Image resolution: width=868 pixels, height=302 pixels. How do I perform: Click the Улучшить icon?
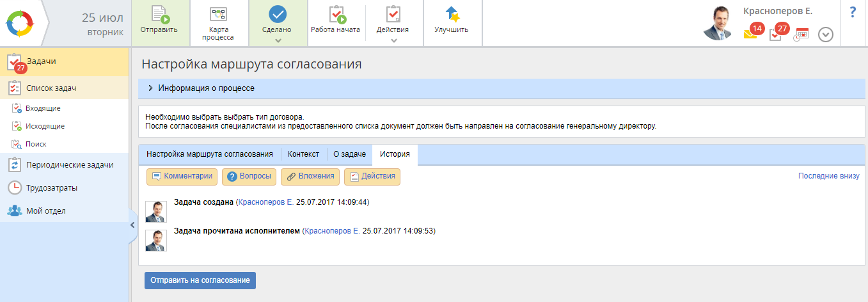click(x=452, y=15)
